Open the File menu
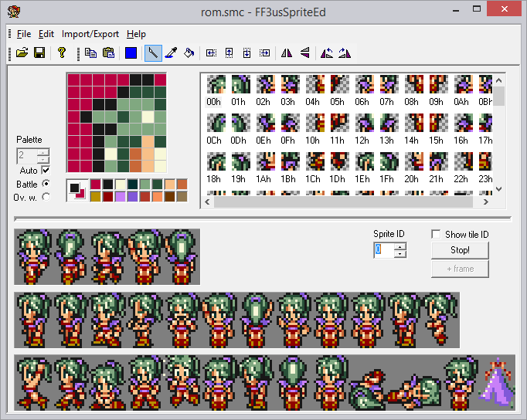 pos(24,34)
